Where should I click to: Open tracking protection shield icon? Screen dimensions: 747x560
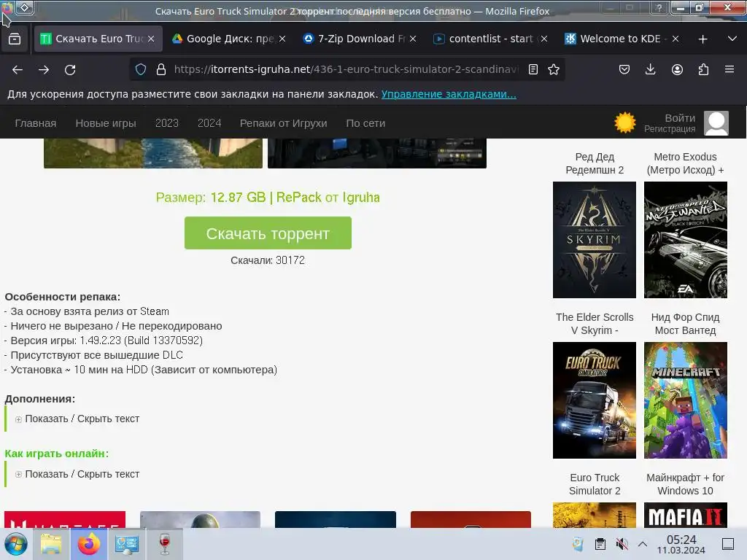coord(141,69)
